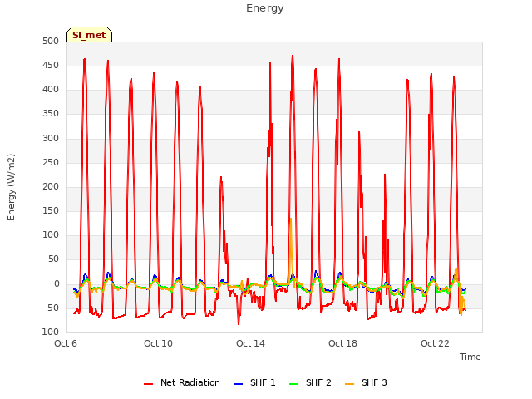532x399 pixels.
Task: Toggle SHF 2 series in legend
Action: [310, 382]
